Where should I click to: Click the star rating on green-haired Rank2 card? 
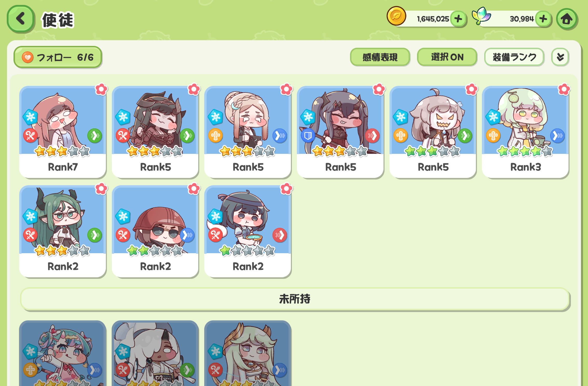pyautogui.click(x=62, y=251)
